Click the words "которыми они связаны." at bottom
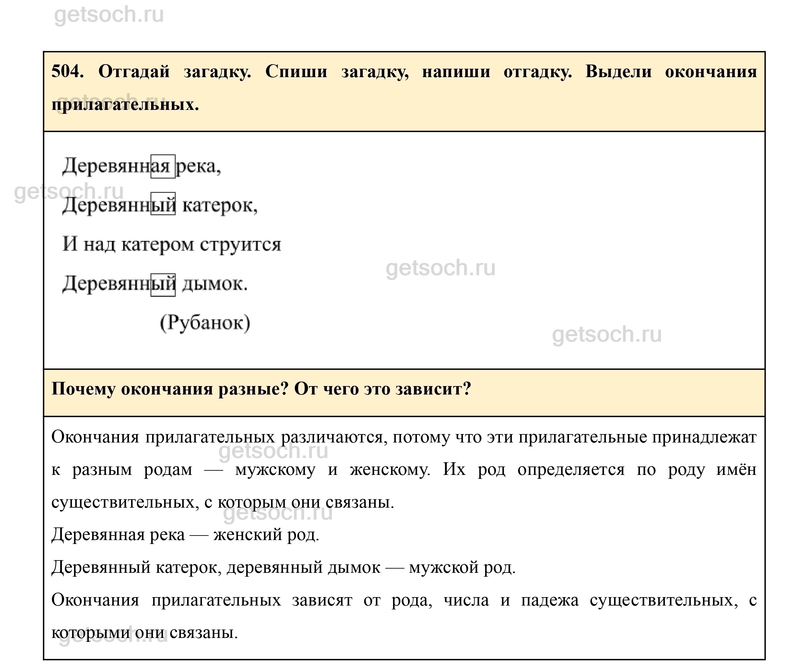 point(145,632)
